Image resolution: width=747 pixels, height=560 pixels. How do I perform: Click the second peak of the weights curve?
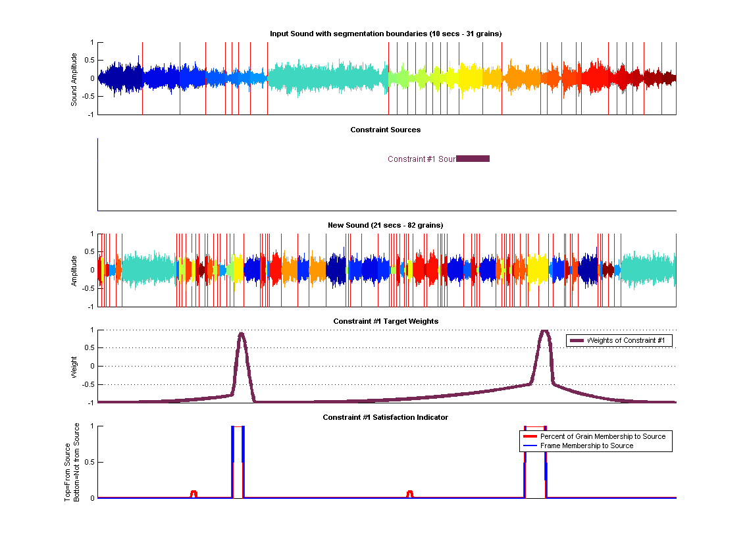pos(544,332)
